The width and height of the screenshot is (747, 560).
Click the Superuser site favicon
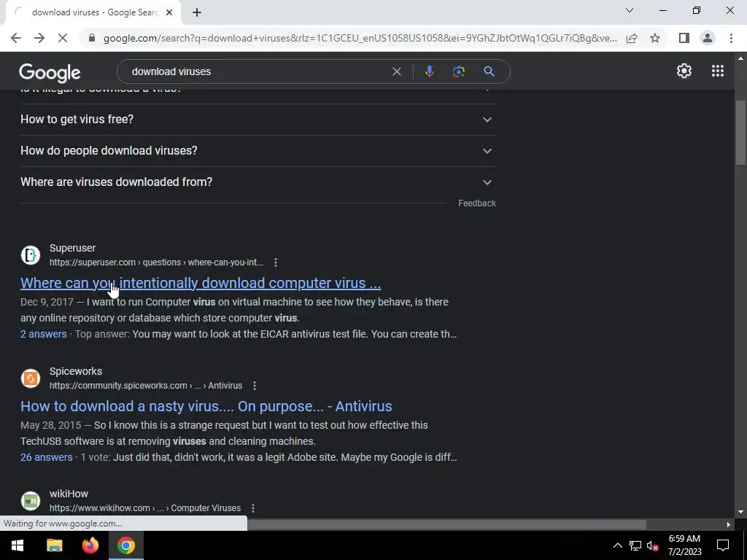tap(31, 255)
